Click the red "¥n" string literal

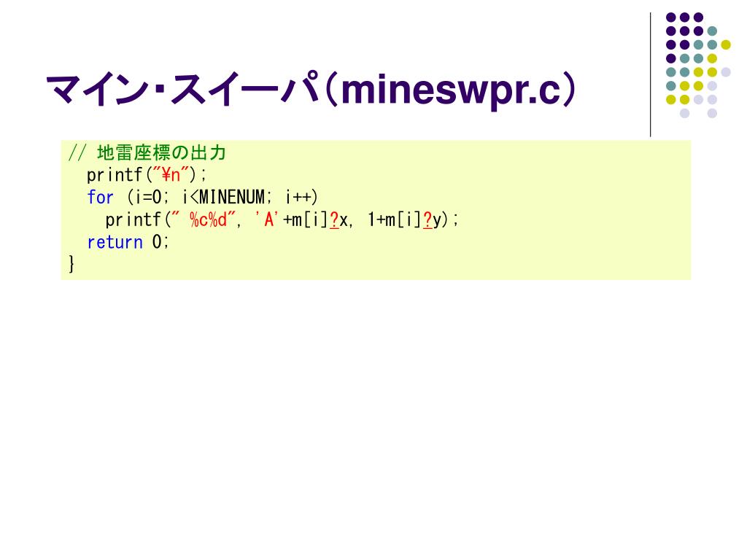[171, 175]
